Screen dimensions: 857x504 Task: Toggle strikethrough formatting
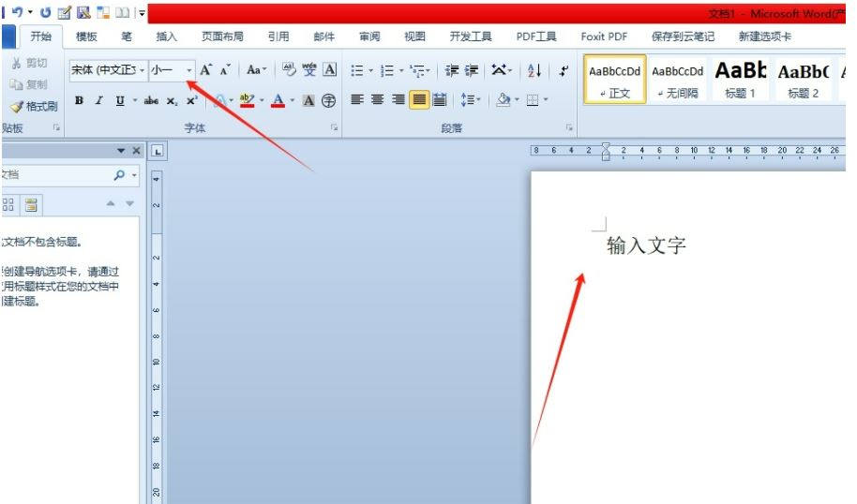(x=151, y=100)
